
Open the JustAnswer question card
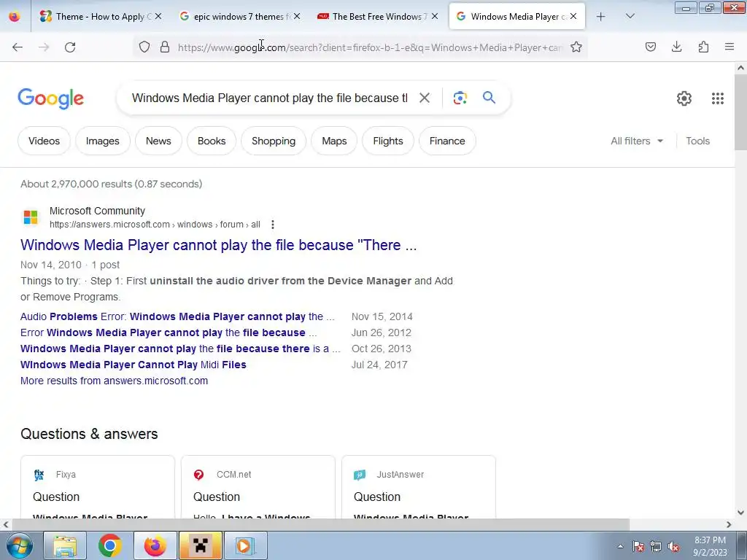(419, 486)
